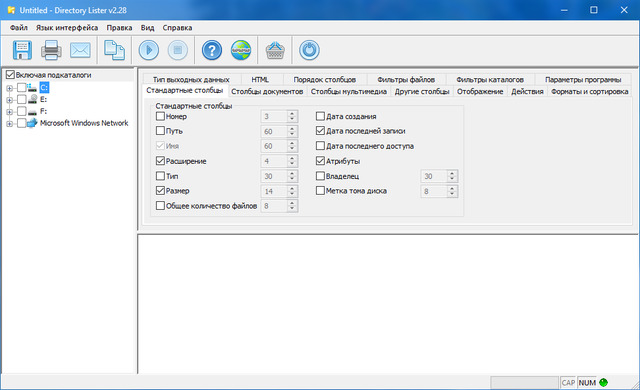The width and height of the screenshot is (640, 390).
Task: Expand the C: drive tree node
Action: [x=9, y=88]
